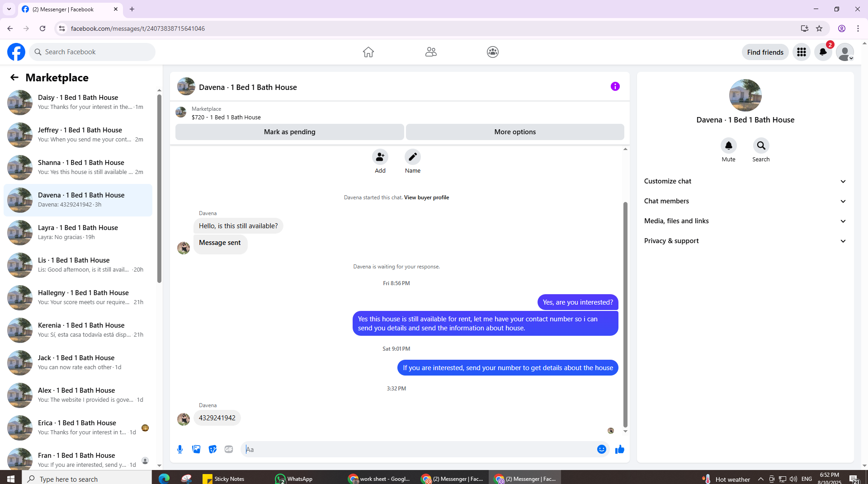Image resolution: width=868 pixels, height=484 pixels.
Task: Open a new browser tab
Action: 132,9
